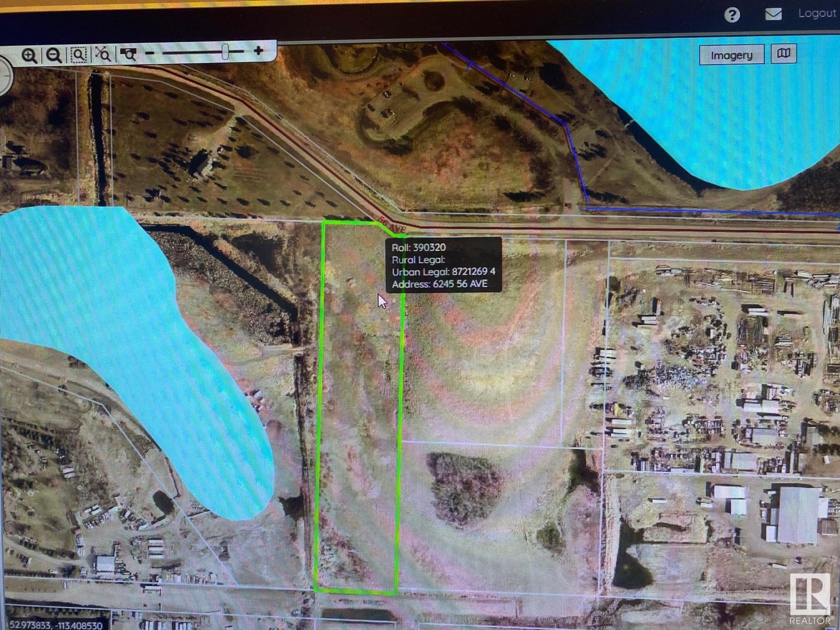Click the Roll 390320 parcel info tooltip

pos(444,265)
